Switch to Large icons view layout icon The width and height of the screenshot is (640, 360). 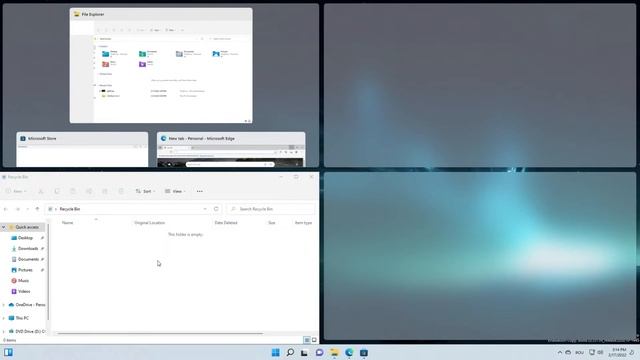314,340
